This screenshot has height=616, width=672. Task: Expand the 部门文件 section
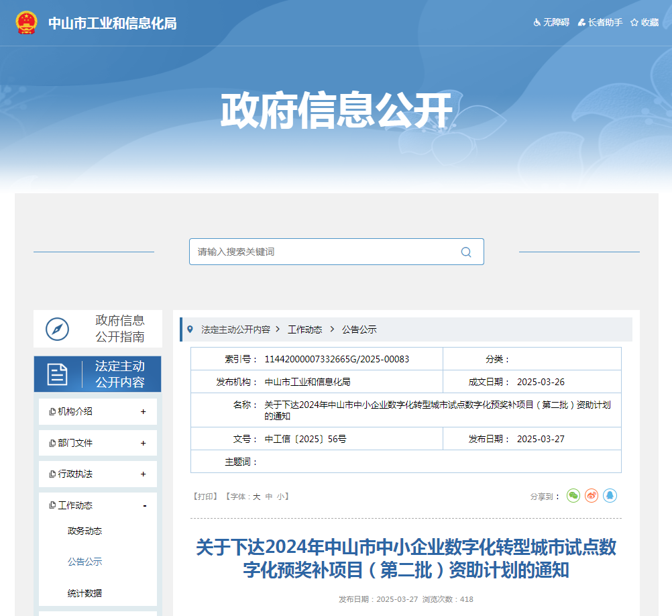point(143,443)
